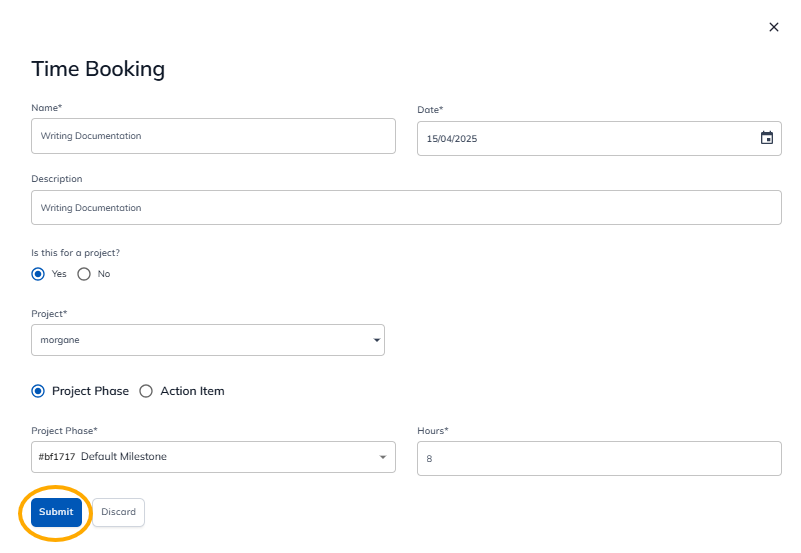Click the #bf1717 code in phase selector
Image resolution: width=801 pixels, height=553 pixels.
pos(57,457)
